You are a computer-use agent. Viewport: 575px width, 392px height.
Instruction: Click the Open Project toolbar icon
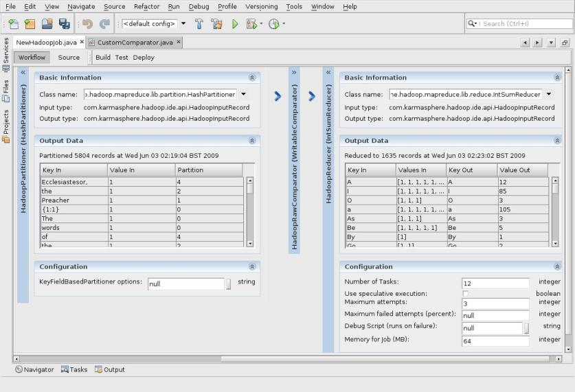tap(47, 24)
